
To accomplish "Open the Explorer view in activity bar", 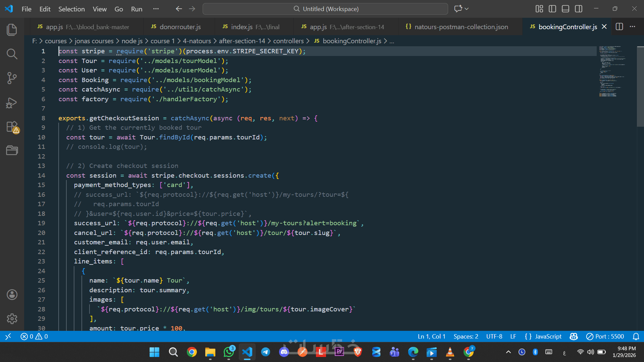I will point(12,30).
